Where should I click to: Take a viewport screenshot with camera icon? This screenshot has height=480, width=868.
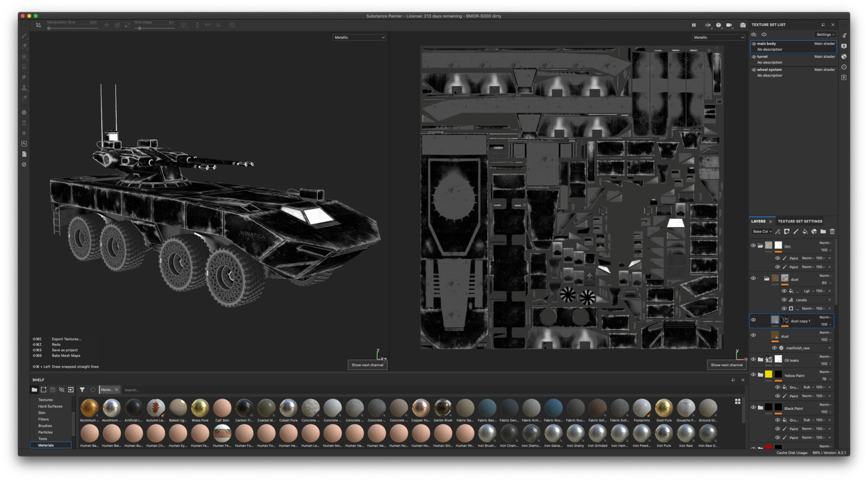click(743, 25)
